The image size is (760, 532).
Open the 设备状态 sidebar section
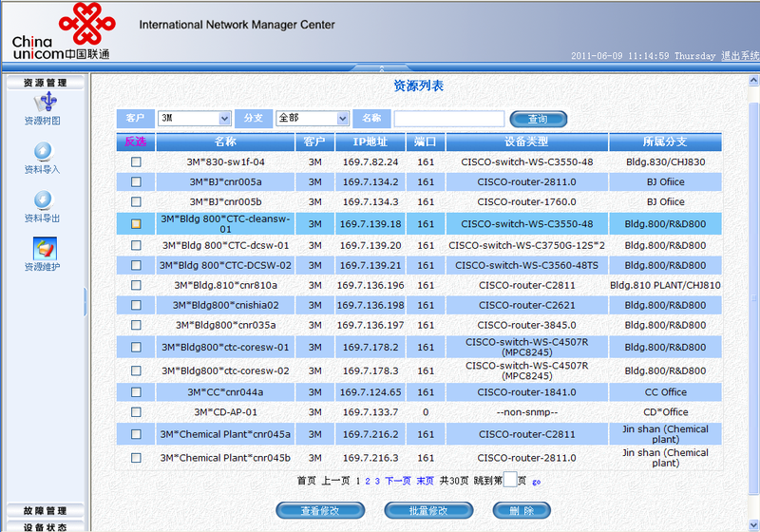tap(45, 526)
